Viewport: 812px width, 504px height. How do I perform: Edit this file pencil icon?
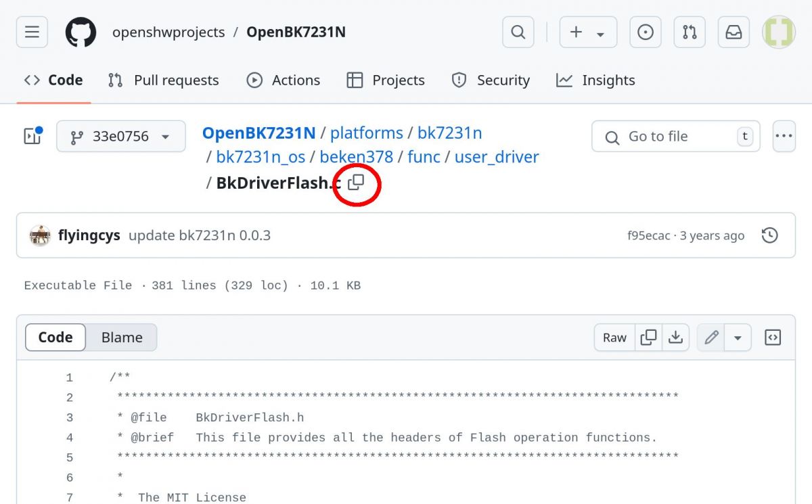point(711,338)
